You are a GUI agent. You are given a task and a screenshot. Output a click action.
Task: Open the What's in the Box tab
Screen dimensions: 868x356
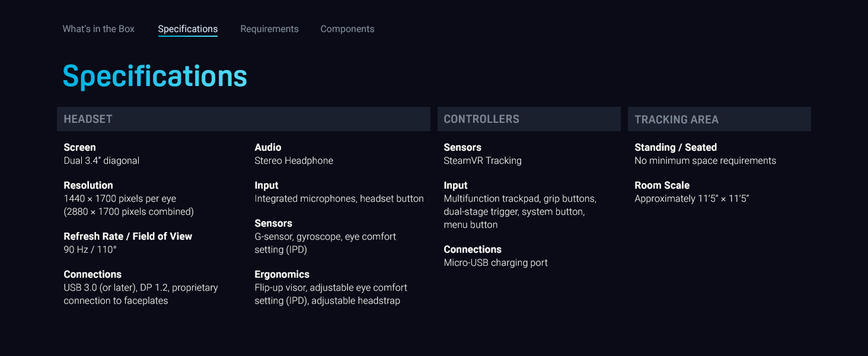[98, 29]
